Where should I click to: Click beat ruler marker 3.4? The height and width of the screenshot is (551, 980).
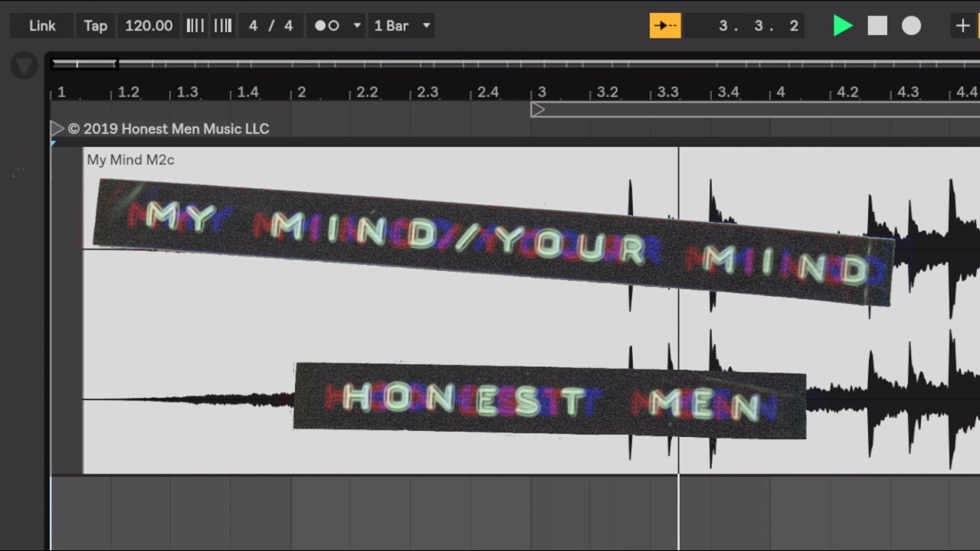[728, 93]
